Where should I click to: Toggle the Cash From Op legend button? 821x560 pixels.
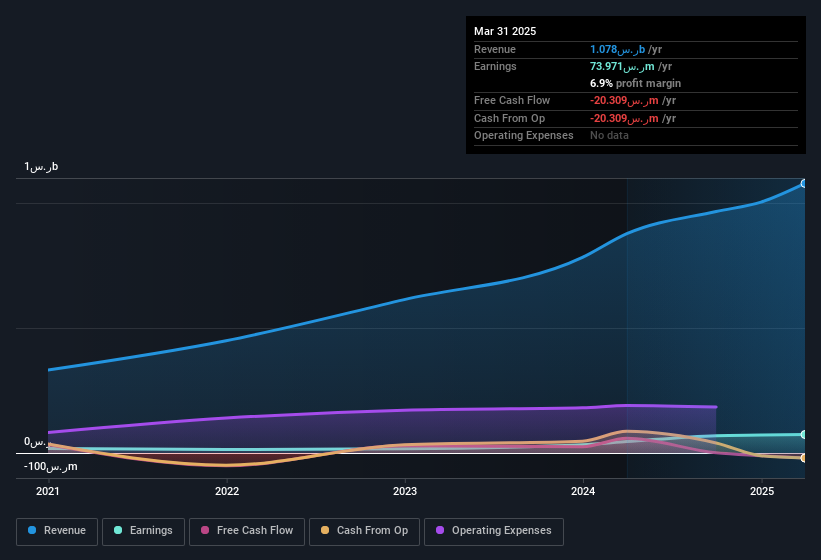click(x=364, y=531)
